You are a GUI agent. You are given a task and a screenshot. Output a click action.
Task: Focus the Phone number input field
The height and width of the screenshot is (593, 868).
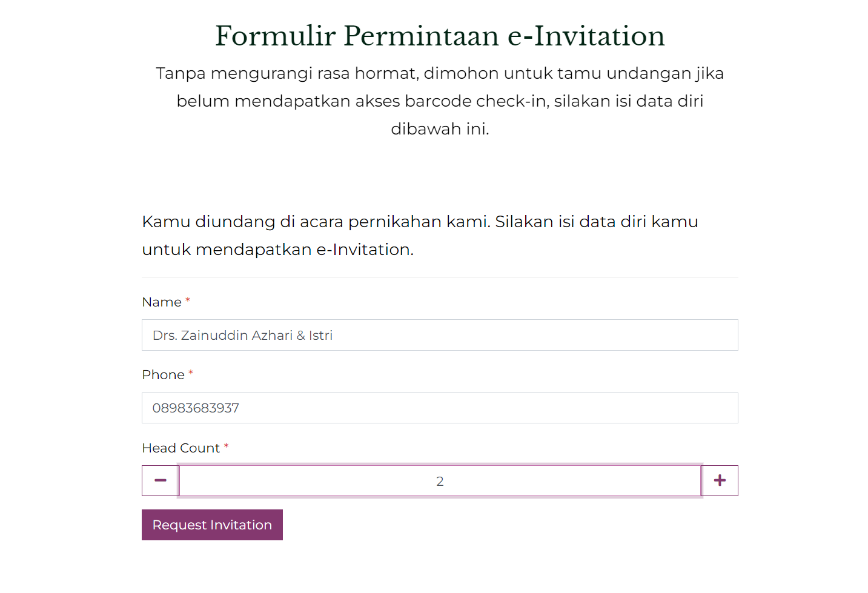coord(440,408)
